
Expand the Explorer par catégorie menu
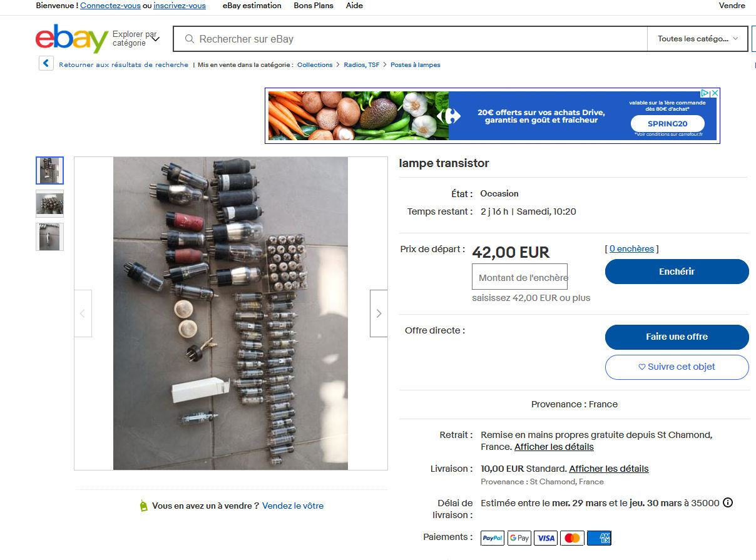(136, 39)
